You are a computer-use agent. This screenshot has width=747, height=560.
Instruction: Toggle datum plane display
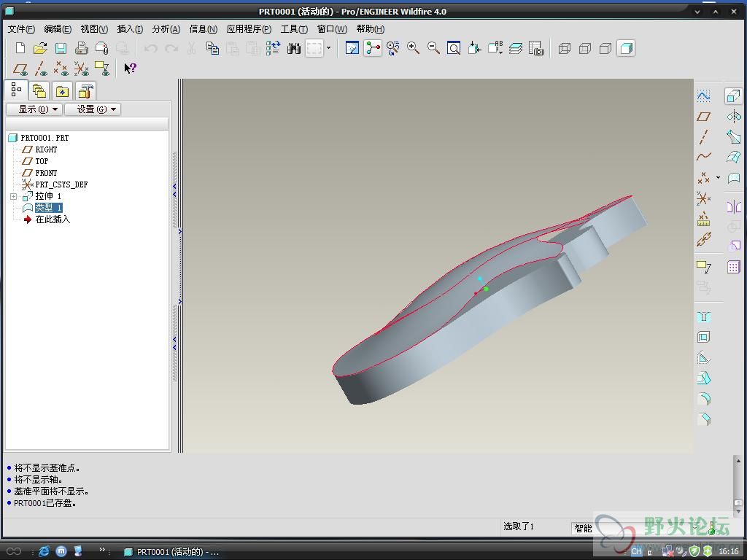point(20,68)
